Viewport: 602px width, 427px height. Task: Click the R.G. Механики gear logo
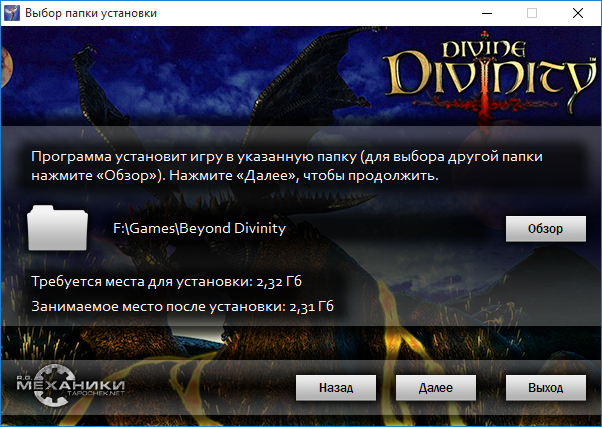pos(70,386)
